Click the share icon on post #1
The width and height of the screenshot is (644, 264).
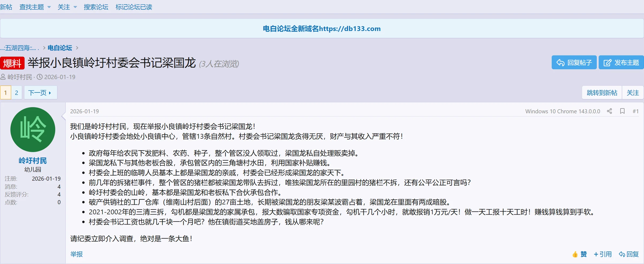(x=609, y=111)
